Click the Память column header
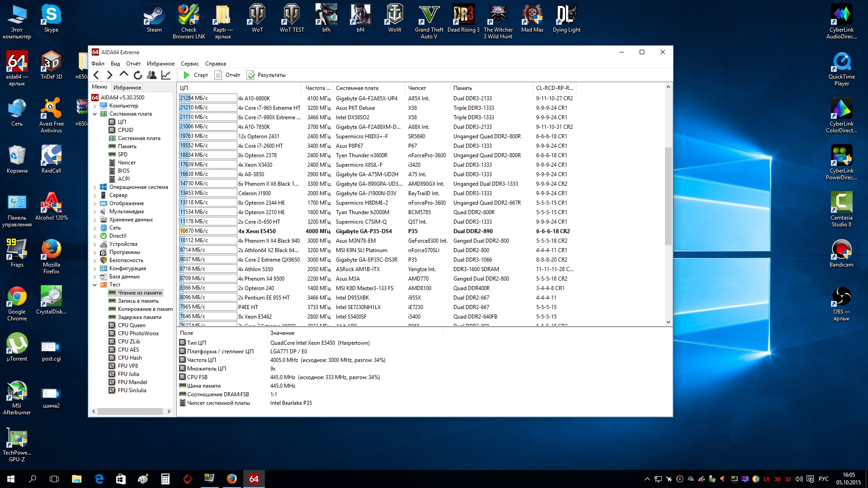 [492, 88]
